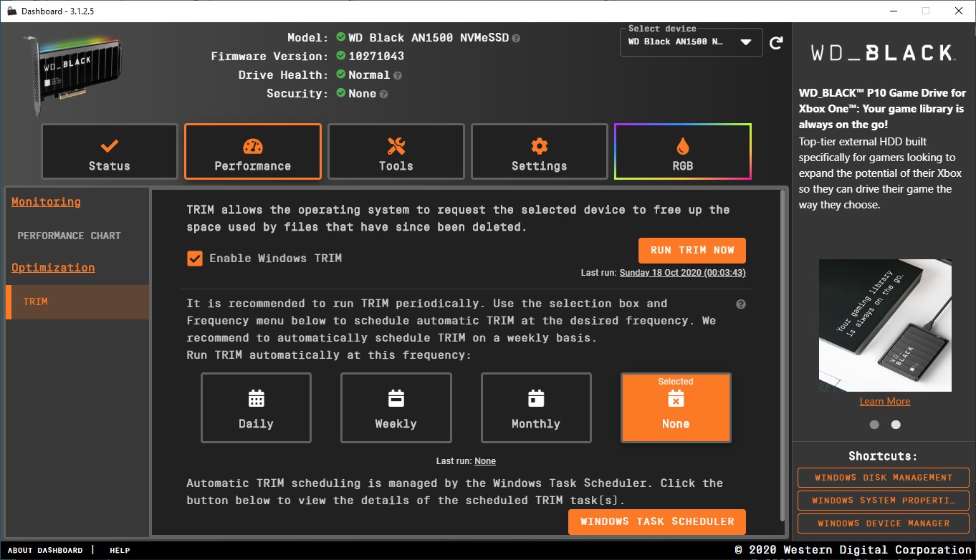The height and width of the screenshot is (560, 976).
Task: Click the refresh device list icon
Action: [776, 43]
